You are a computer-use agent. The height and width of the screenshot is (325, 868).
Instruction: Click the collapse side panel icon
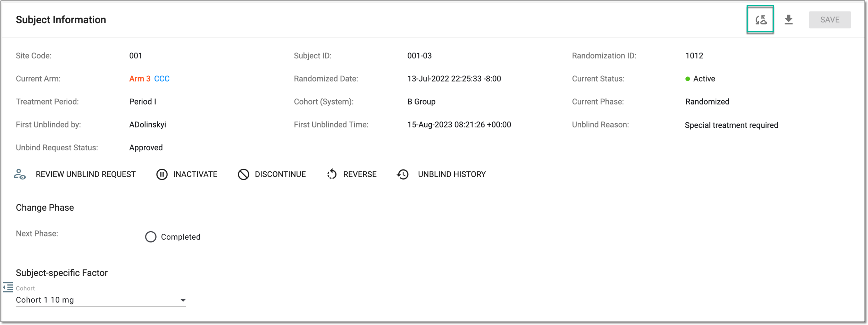click(x=8, y=287)
